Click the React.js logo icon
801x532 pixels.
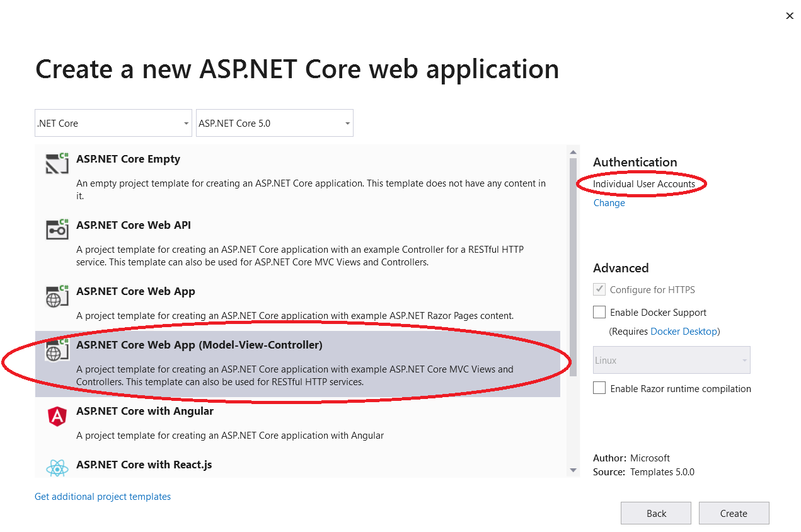click(57, 468)
